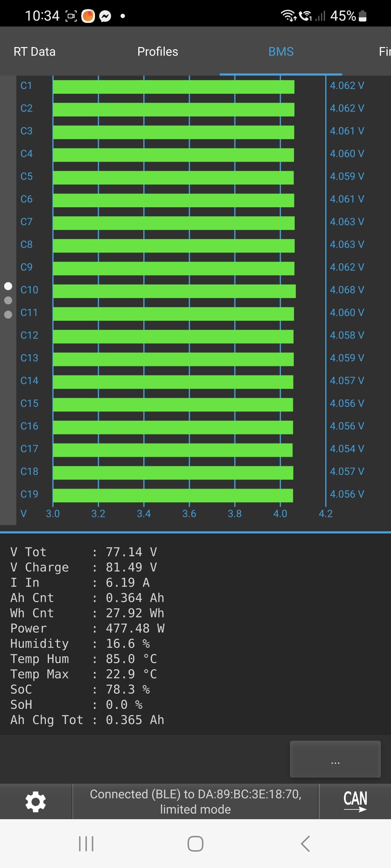The width and height of the screenshot is (391, 868).
Task: Tap the SoC value line
Action: 80,689
